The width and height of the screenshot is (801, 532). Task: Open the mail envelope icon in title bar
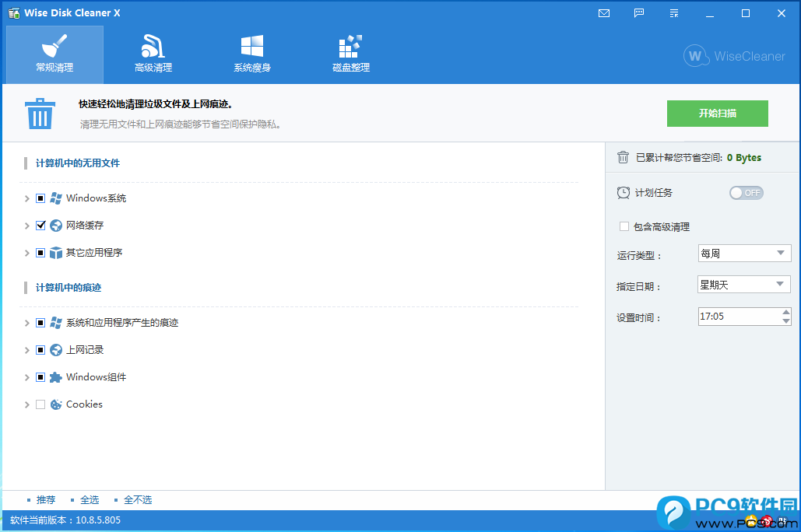pyautogui.click(x=604, y=13)
